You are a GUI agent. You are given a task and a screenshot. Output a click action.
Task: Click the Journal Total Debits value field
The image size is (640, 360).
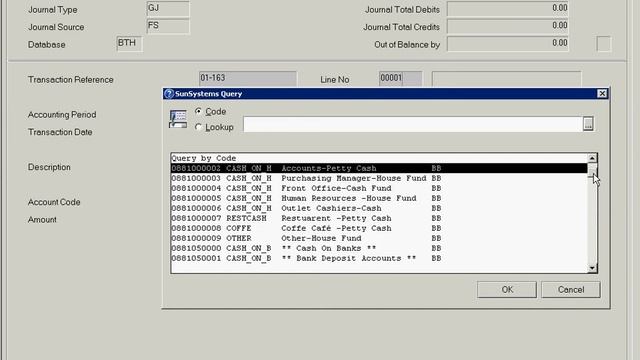click(x=507, y=9)
